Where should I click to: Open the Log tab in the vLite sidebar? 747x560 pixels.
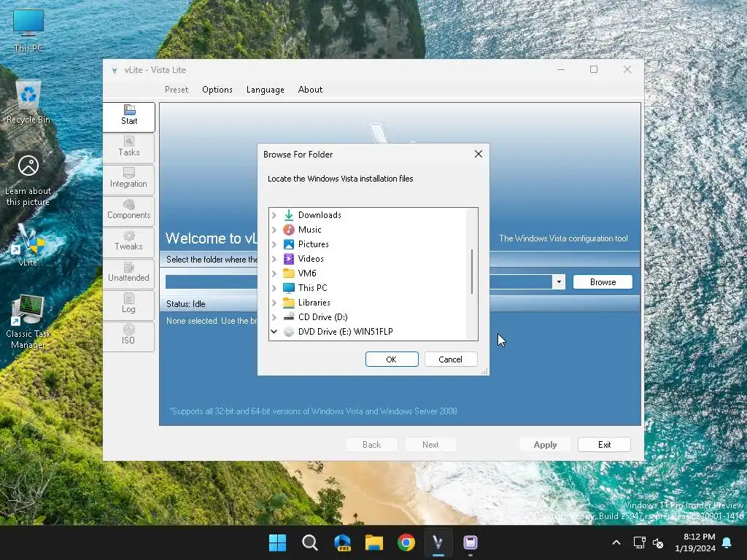point(128,305)
